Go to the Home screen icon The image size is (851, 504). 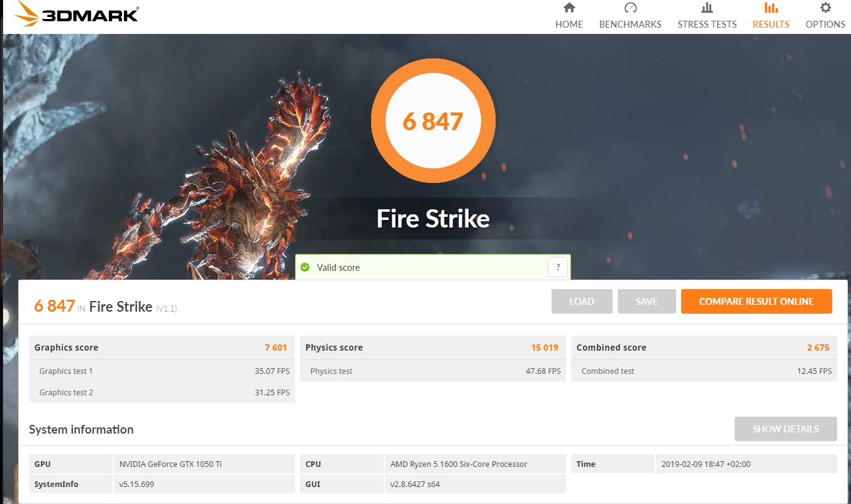coord(569,8)
